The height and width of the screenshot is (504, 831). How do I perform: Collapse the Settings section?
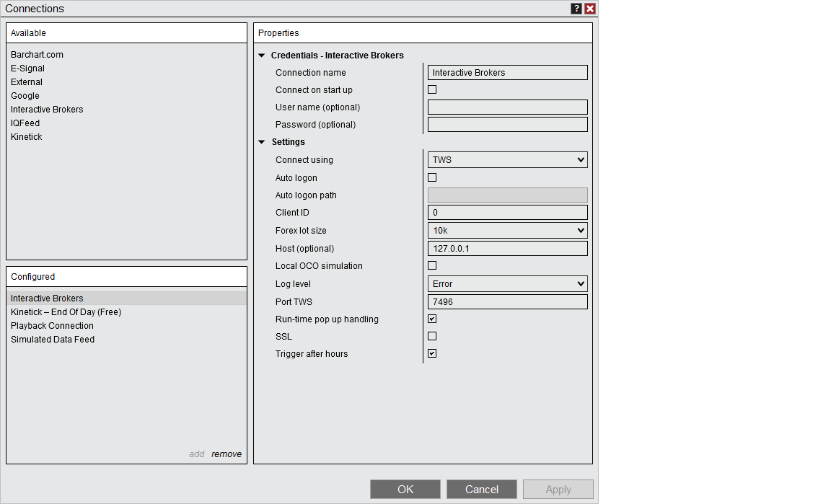262,142
